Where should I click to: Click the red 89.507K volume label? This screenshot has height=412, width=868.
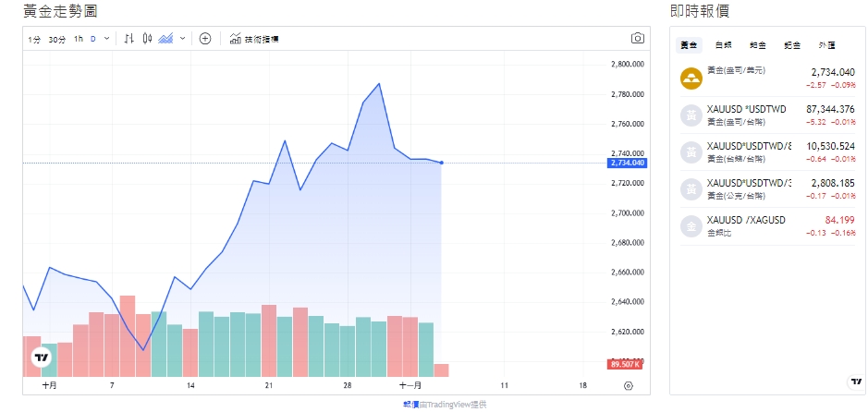pyautogui.click(x=625, y=365)
